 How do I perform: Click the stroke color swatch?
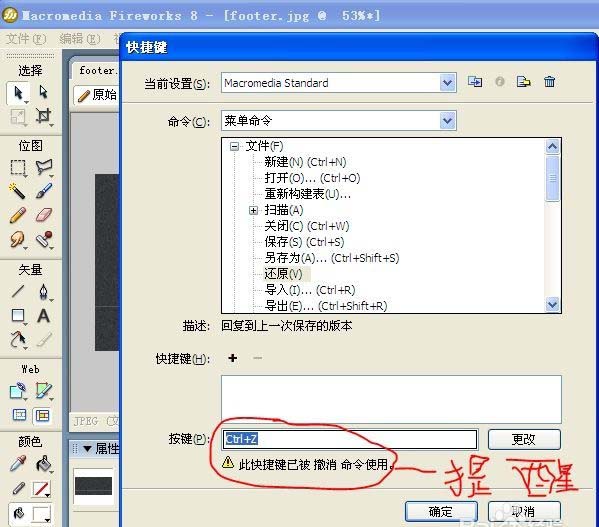(x=41, y=489)
